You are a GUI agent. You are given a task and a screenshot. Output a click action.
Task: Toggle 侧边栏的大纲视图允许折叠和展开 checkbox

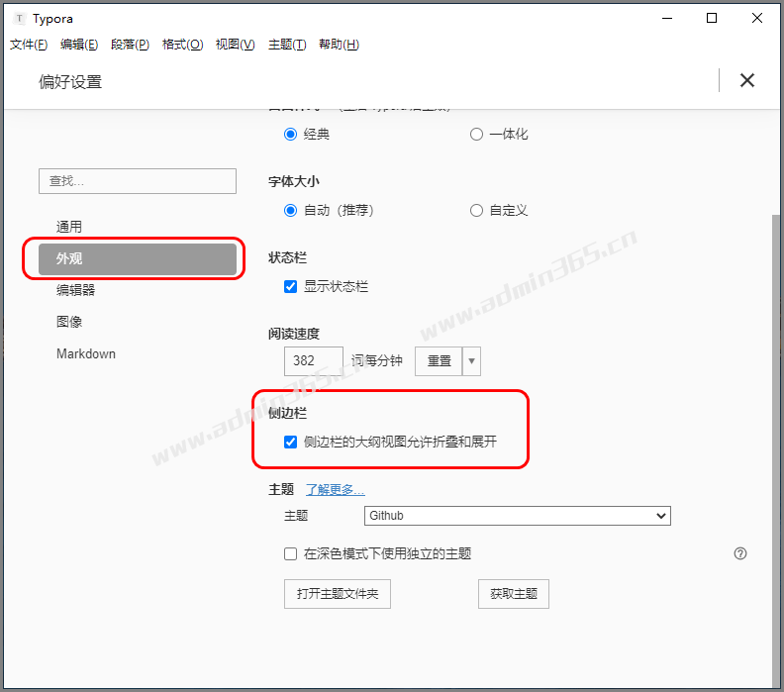(x=290, y=442)
